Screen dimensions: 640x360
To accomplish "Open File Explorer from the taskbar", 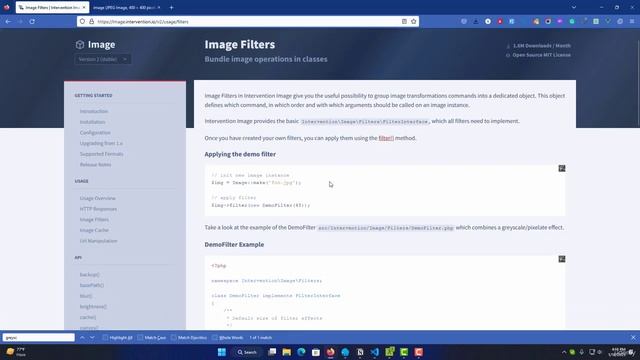I will click(287, 352).
